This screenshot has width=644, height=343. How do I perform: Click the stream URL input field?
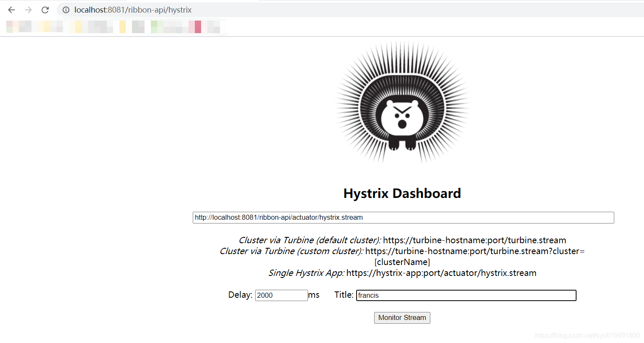pyautogui.click(x=403, y=218)
